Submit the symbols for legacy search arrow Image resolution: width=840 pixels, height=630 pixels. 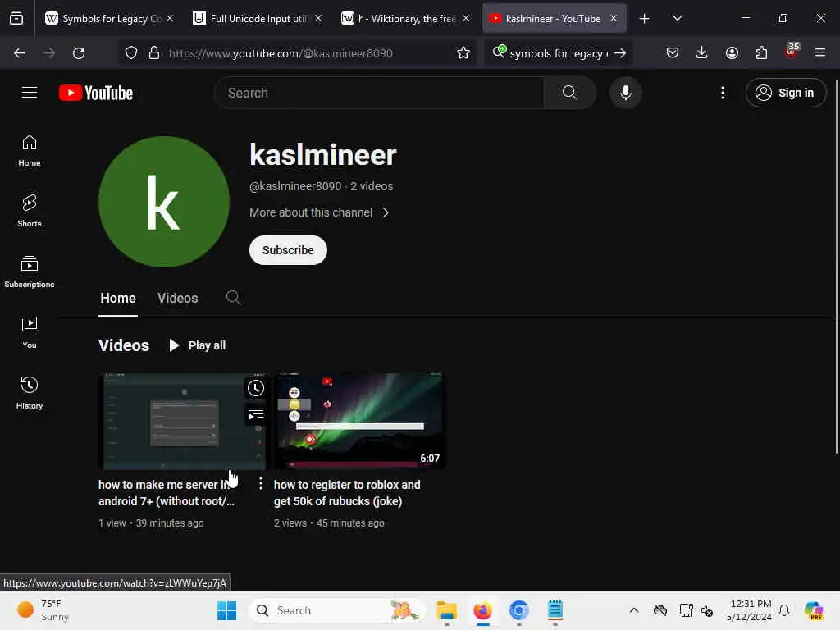coord(620,53)
